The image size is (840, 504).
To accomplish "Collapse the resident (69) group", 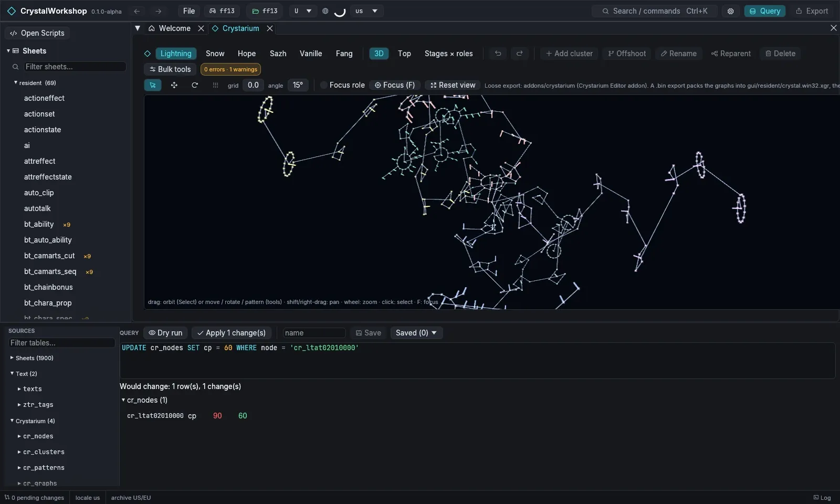I will click(x=16, y=82).
